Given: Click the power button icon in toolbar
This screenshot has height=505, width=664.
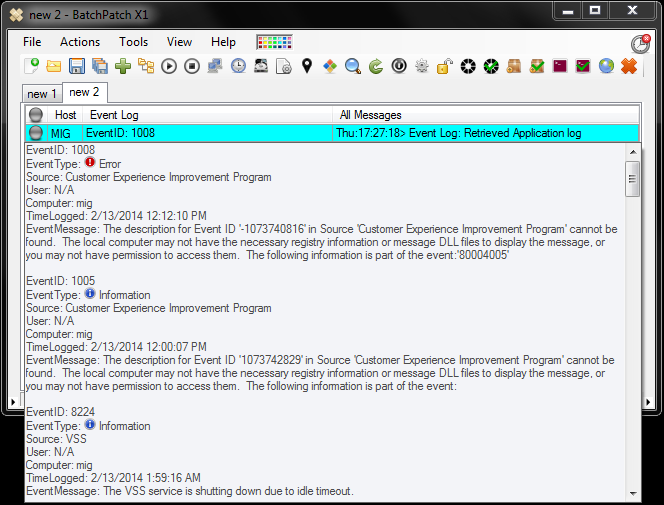Looking at the screenshot, I should pyautogui.click(x=399, y=67).
